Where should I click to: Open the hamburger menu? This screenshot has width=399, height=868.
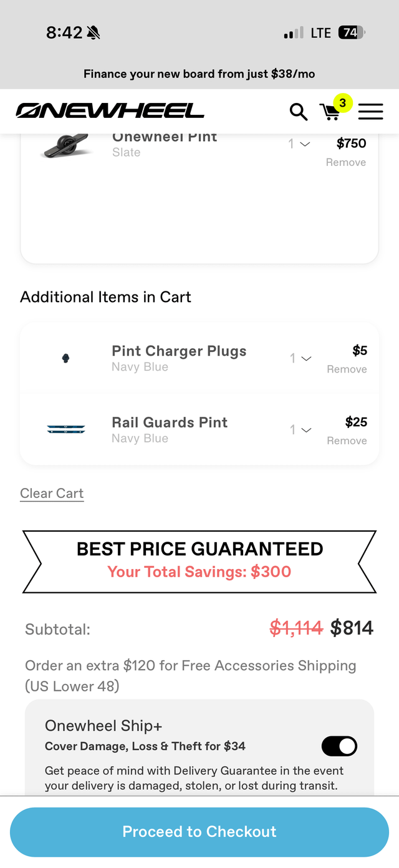coord(370,112)
